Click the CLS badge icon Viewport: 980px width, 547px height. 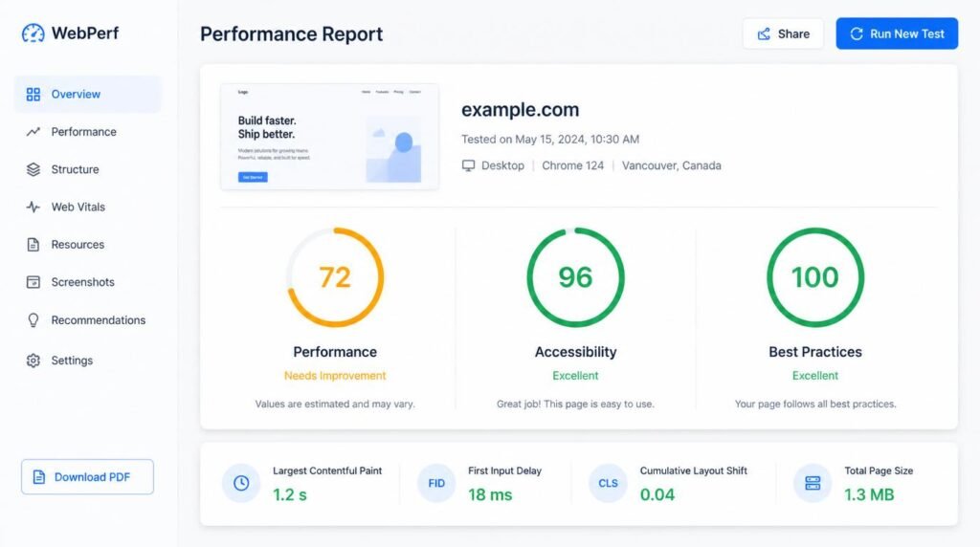(608, 483)
